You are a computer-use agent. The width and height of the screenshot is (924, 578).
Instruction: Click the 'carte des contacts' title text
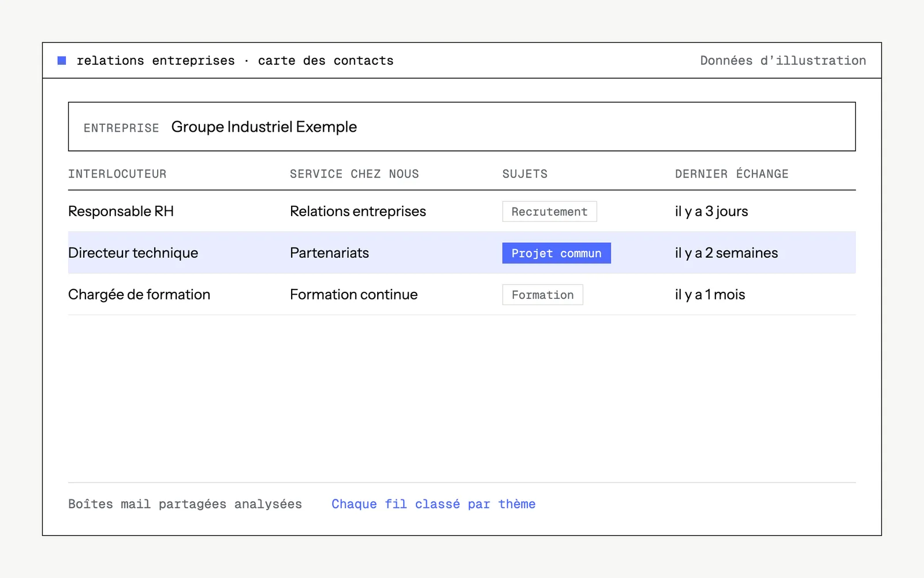(x=326, y=61)
